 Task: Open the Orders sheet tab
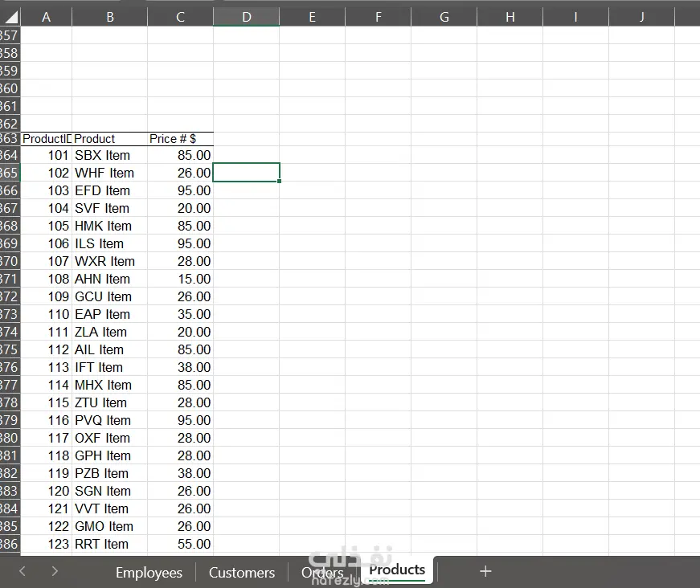click(322, 573)
